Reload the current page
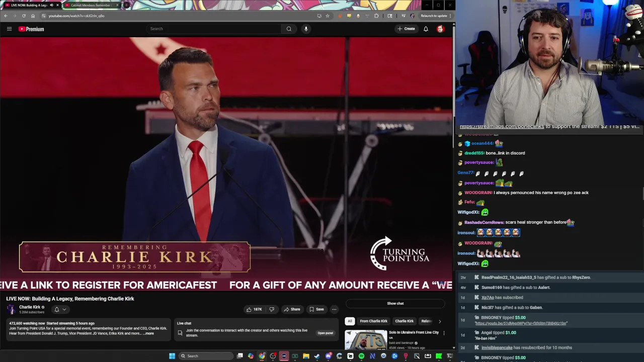 click(x=24, y=16)
